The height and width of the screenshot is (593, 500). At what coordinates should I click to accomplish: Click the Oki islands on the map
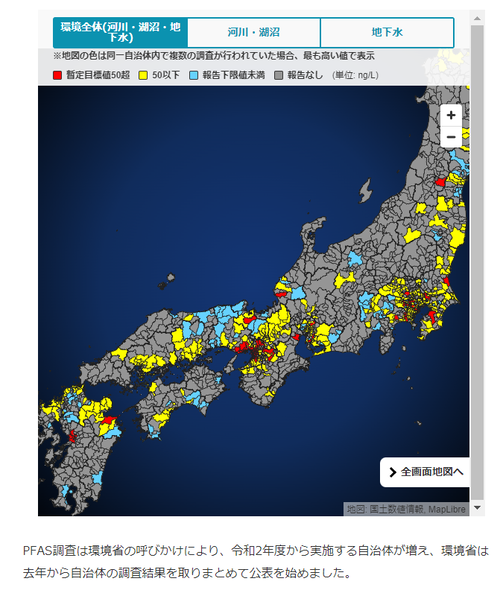(167, 281)
